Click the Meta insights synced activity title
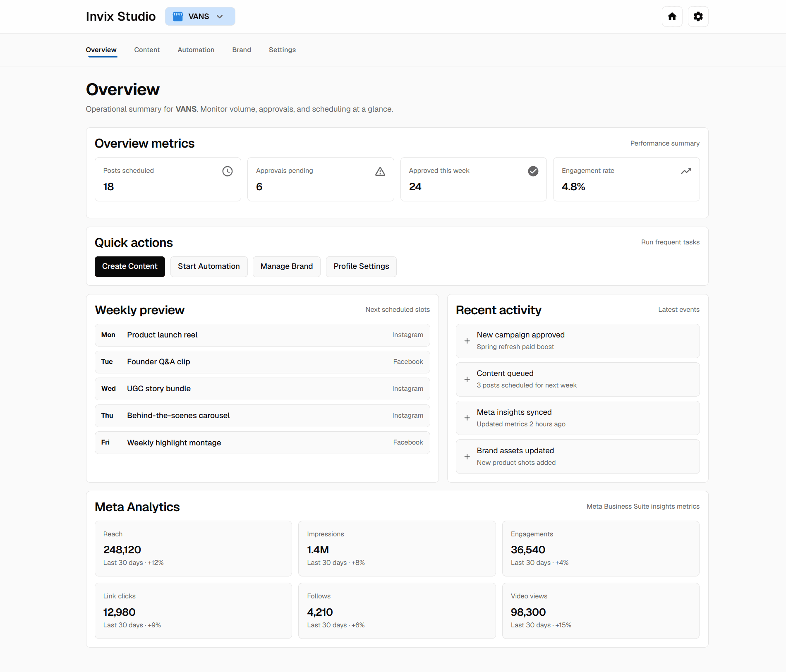This screenshot has width=786, height=672. [x=514, y=412]
